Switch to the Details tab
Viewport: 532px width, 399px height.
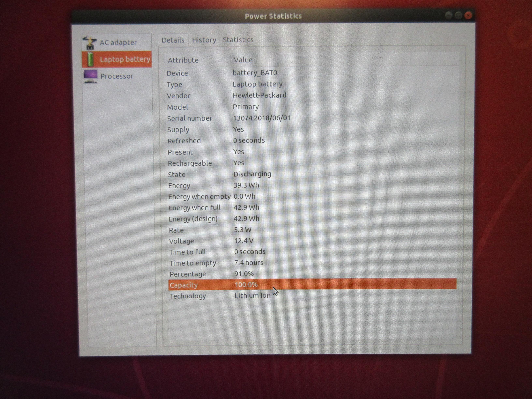[173, 40]
